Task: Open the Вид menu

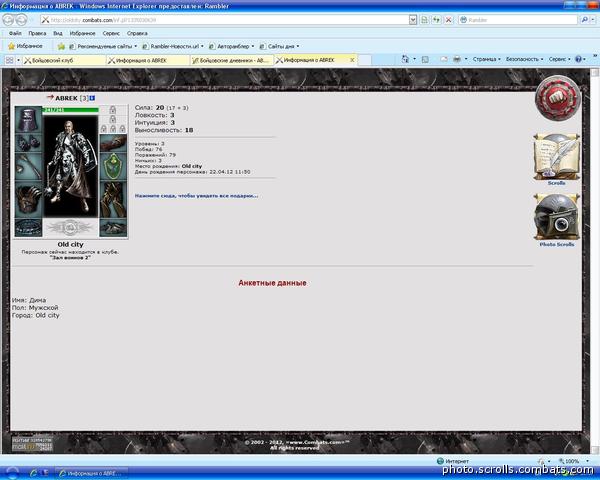Action: click(58, 33)
